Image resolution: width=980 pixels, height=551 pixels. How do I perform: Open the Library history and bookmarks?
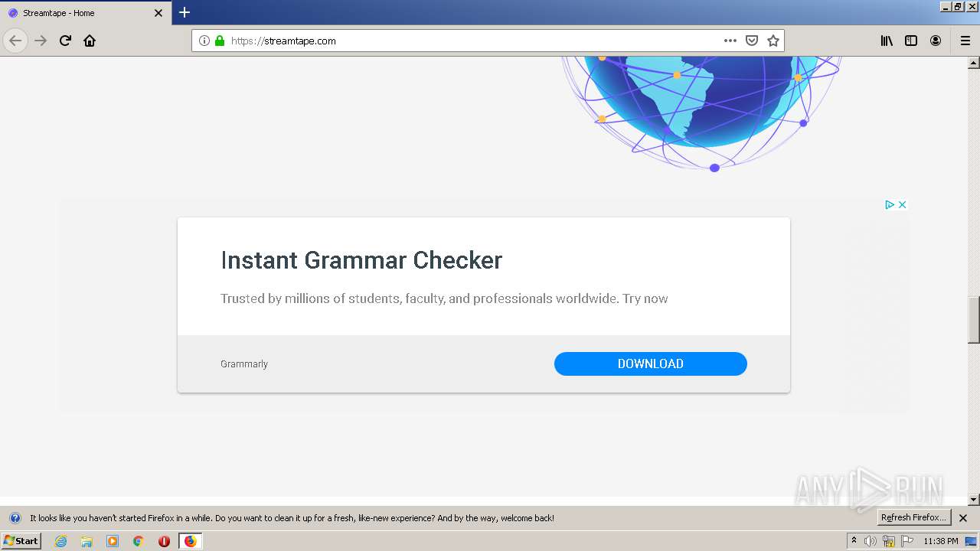pos(887,41)
